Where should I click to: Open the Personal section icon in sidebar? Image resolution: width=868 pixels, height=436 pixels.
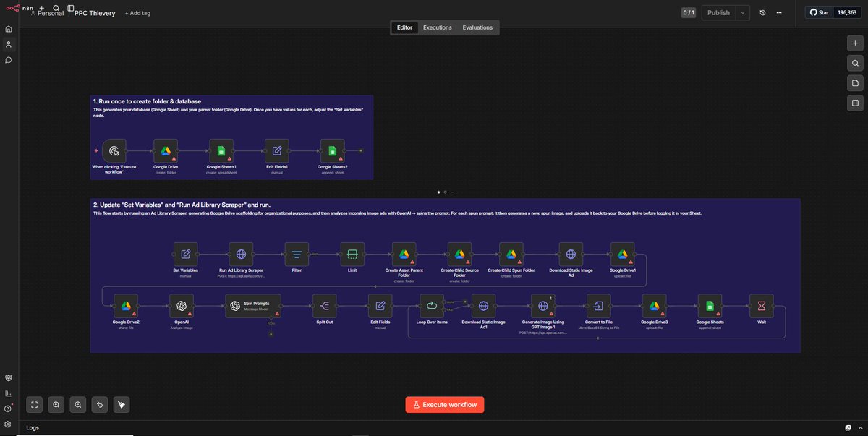click(x=9, y=44)
